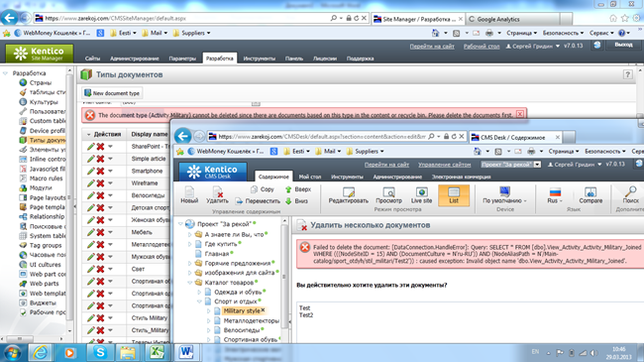Switch to Просмотр view mode
This screenshot has width=644, height=362.
click(388, 195)
